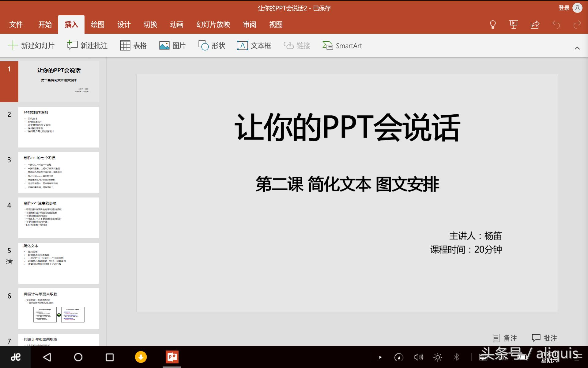Start presenting with the slideshow icon

(x=514, y=25)
